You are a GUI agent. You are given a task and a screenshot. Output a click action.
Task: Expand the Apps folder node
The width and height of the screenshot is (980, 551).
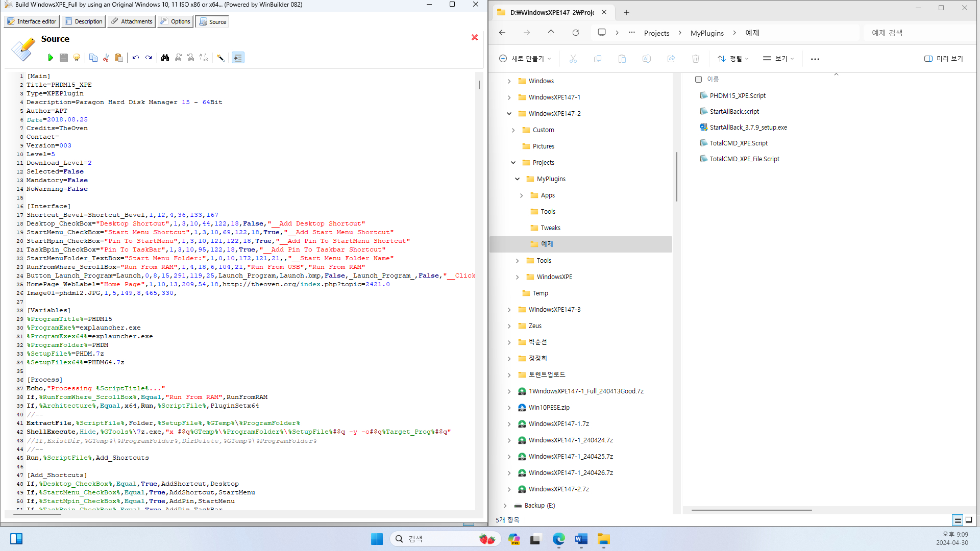[x=521, y=195]
